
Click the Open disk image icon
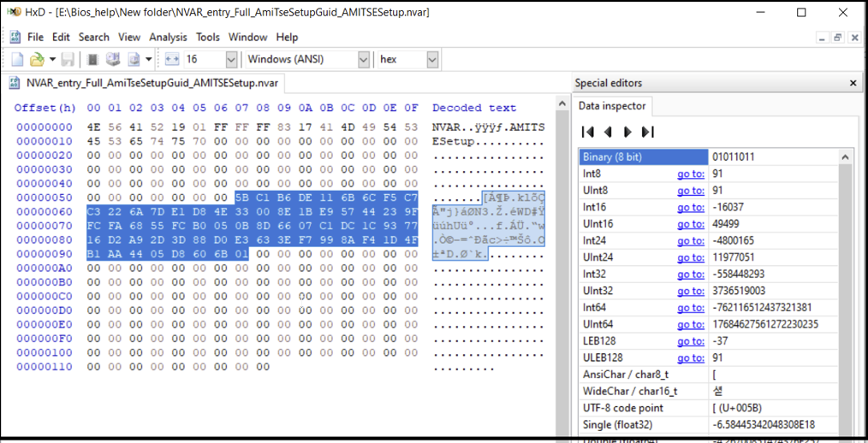click(134, 59)
